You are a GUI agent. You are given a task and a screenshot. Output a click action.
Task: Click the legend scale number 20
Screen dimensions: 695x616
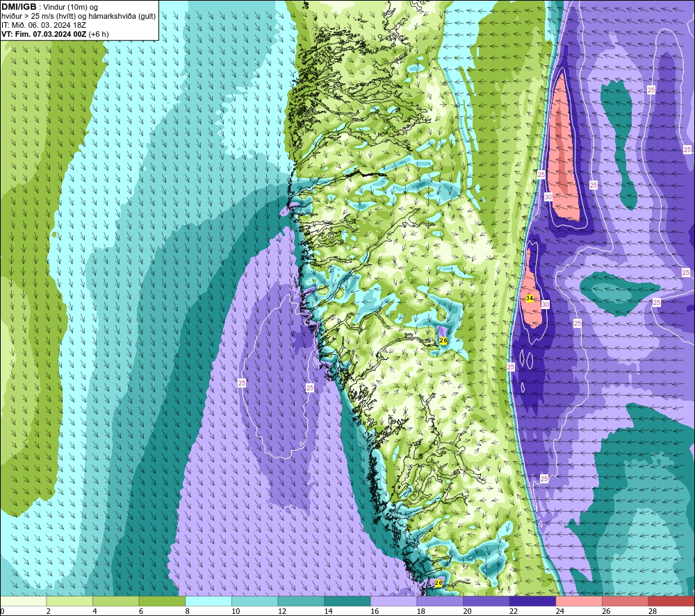point(467,611)
